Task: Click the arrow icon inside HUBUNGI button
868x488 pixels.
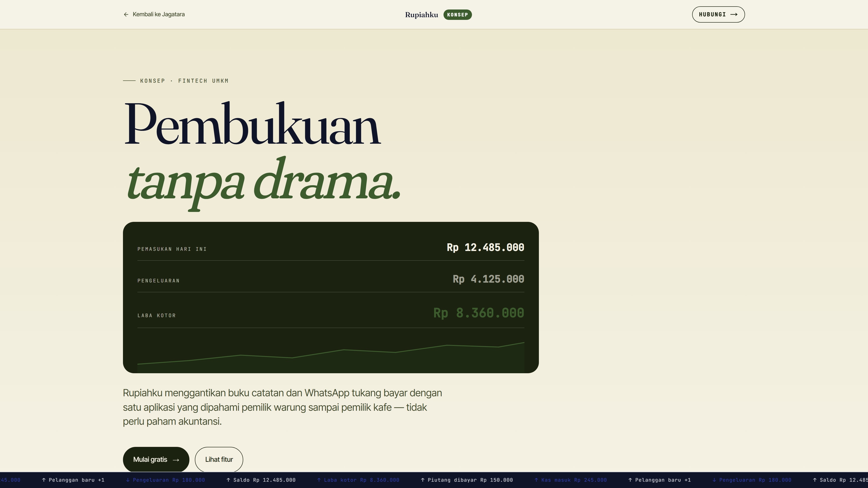Action: coord(734,14)
